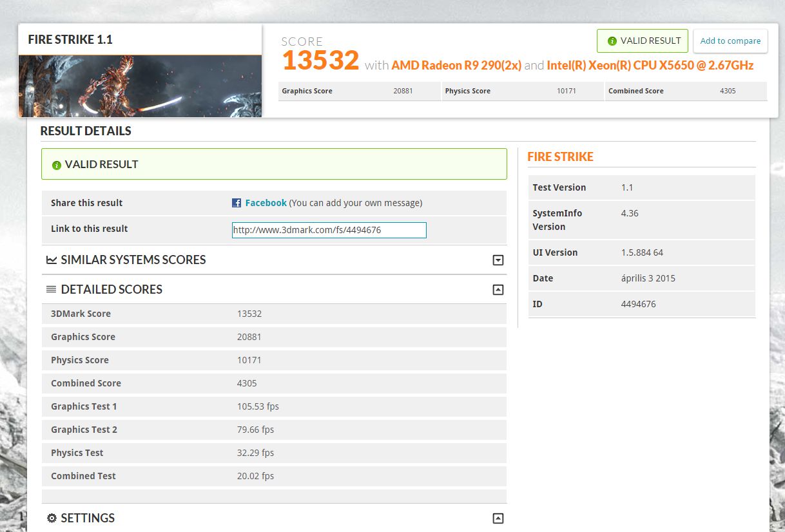Collapse the Settings section arrow
This screenshot has width=785, height=532.
tap(498, 518)
